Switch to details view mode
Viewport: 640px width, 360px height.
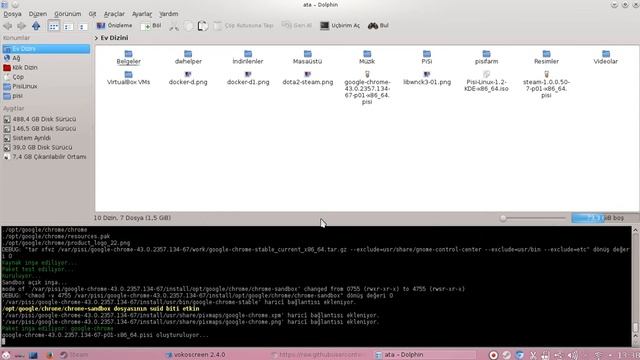click(x=82, y=26)
